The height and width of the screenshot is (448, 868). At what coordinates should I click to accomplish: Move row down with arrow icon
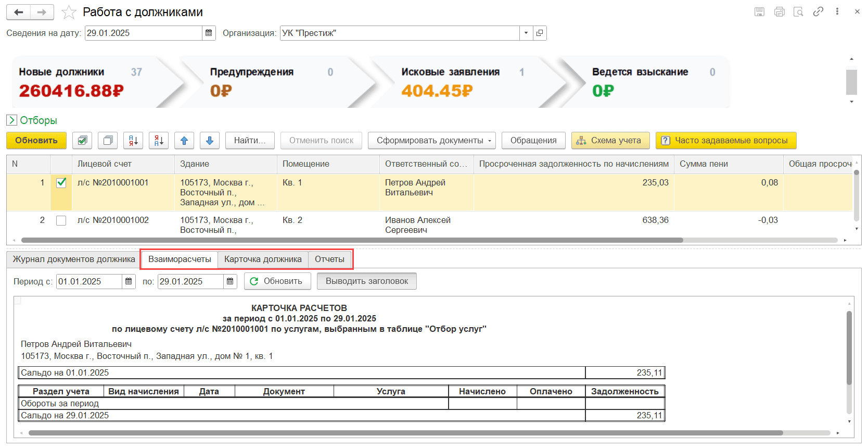210,141
